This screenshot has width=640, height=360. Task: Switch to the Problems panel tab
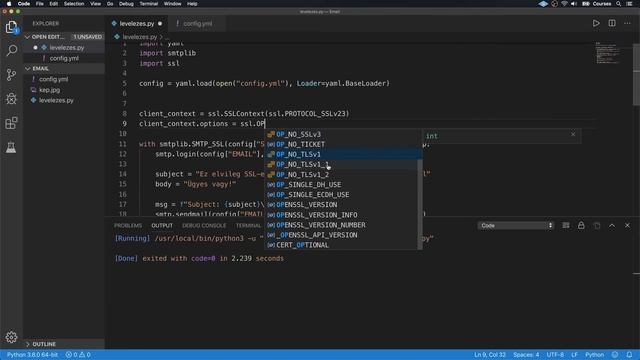(128, 225)
